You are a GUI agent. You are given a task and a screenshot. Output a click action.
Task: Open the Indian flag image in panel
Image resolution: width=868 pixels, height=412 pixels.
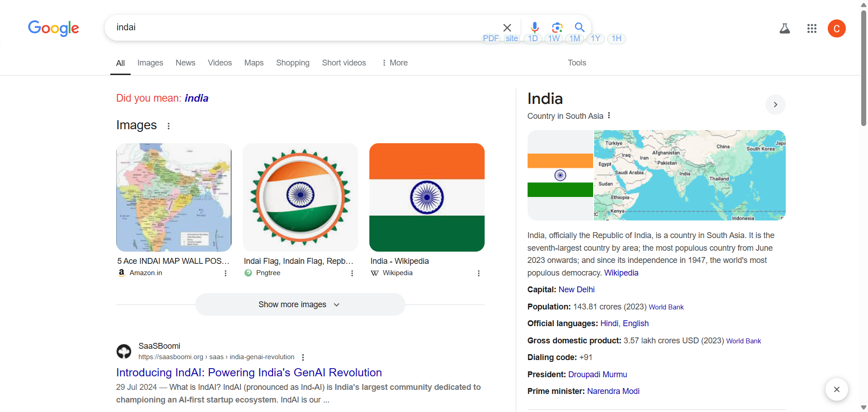[560, 175]
